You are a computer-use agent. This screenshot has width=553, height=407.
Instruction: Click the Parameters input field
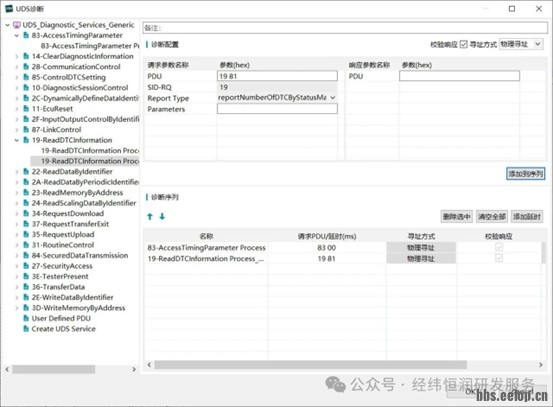coord(277,109)
